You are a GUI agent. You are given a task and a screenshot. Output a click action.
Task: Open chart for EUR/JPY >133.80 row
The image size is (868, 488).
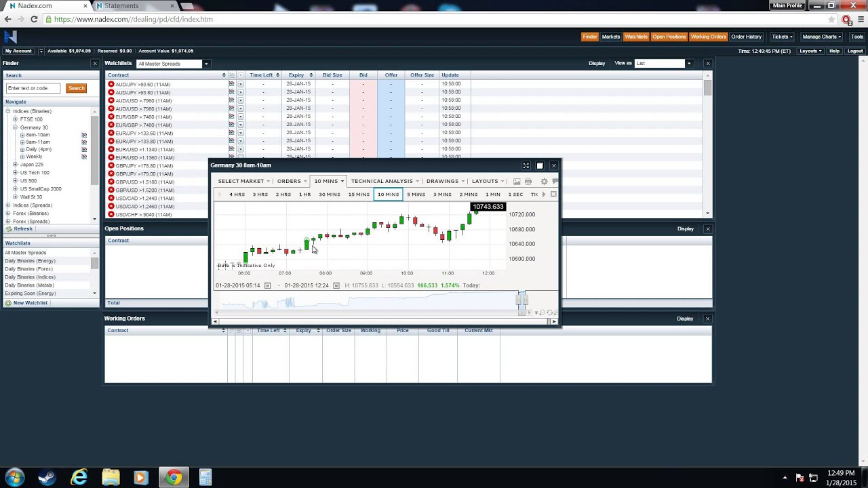tap(231, 141)
